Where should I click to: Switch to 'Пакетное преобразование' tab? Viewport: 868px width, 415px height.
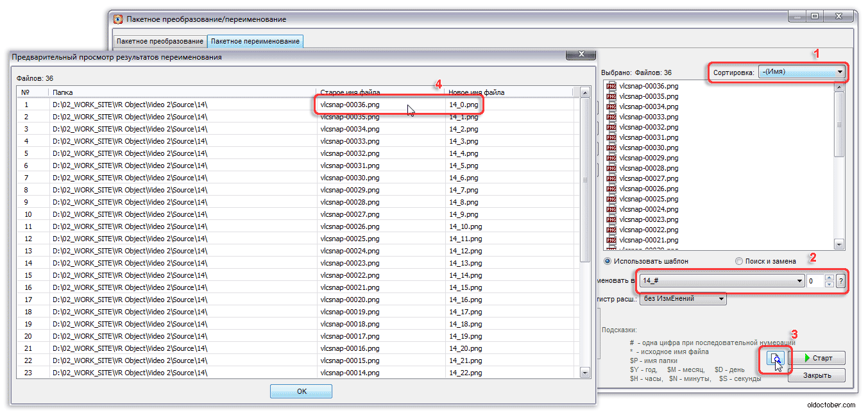pos(160,41)
